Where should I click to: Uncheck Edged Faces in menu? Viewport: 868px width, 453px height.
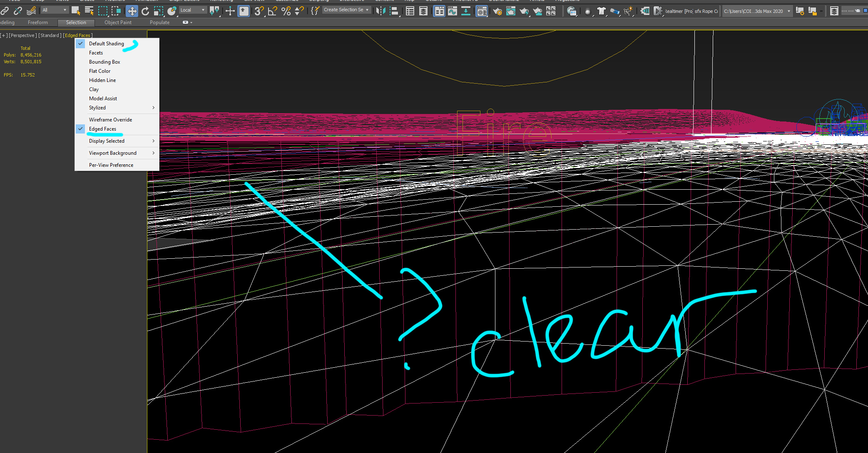tap(102, 129)
